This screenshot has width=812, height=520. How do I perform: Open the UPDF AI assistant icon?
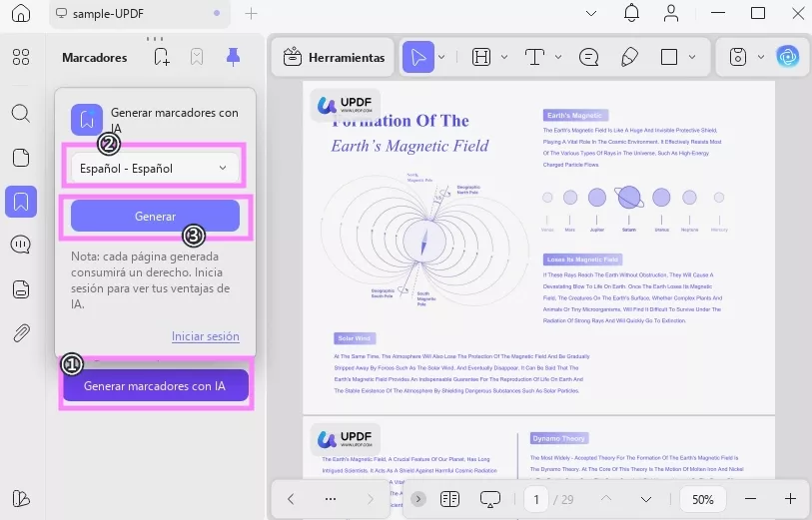tap(788, 57)
